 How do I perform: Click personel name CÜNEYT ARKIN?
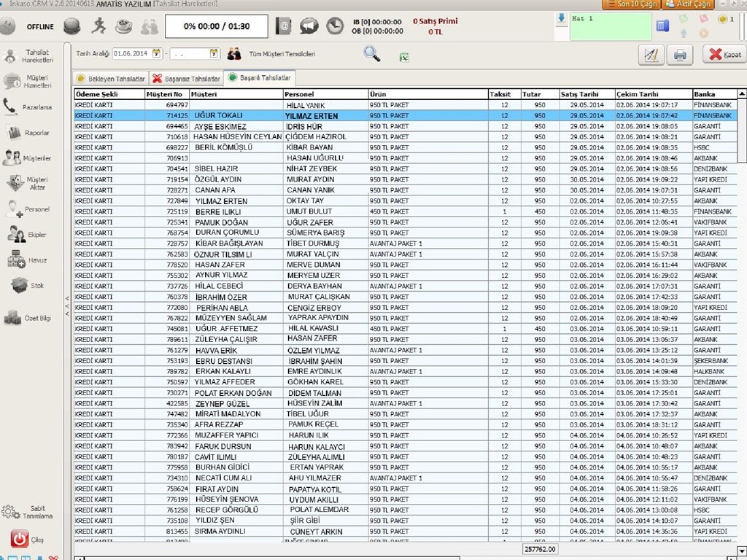click(317, 532)
